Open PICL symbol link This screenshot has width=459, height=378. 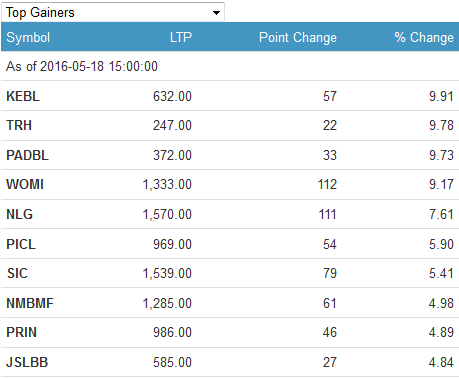click(21, 244)
